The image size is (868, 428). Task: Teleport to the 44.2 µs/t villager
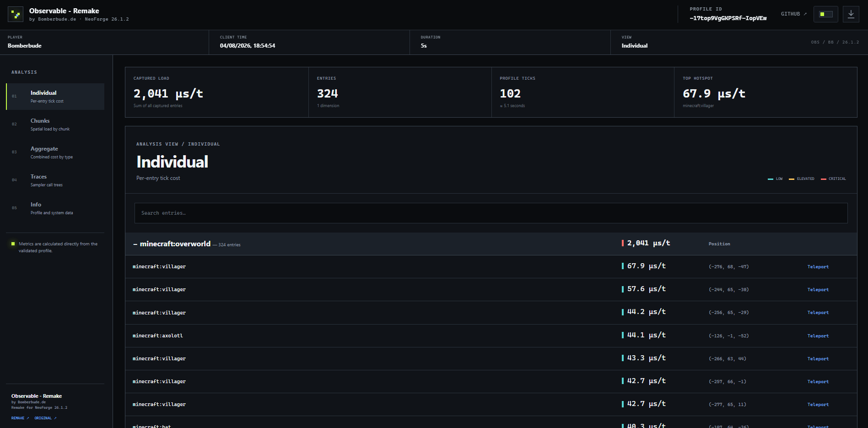click(818, 313)
